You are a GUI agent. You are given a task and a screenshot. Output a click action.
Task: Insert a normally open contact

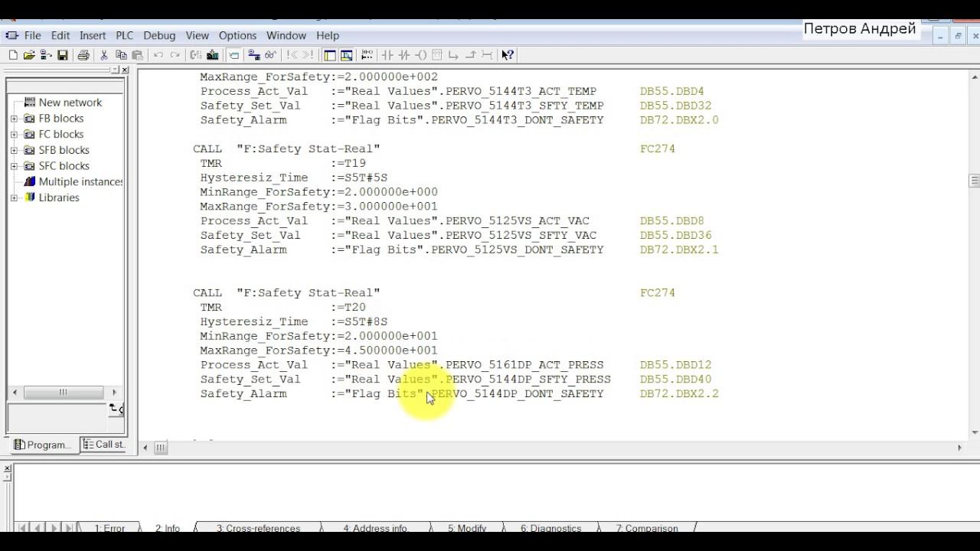[387, 55]
